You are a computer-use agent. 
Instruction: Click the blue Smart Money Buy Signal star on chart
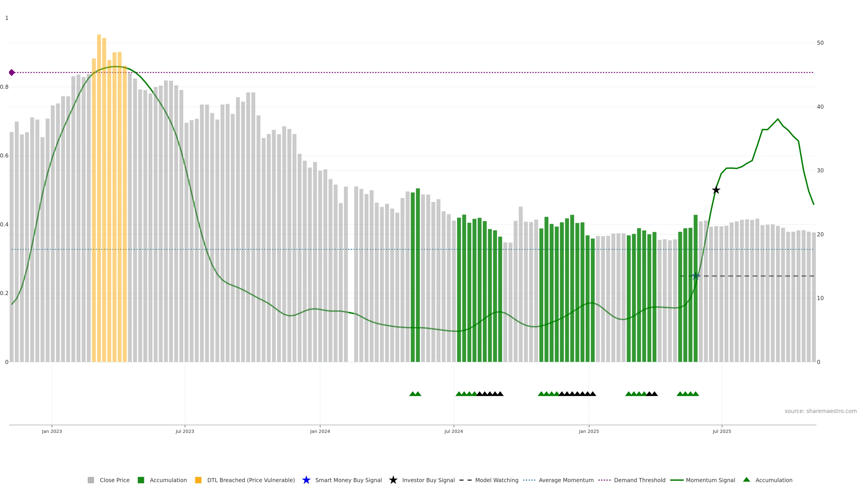696,276
